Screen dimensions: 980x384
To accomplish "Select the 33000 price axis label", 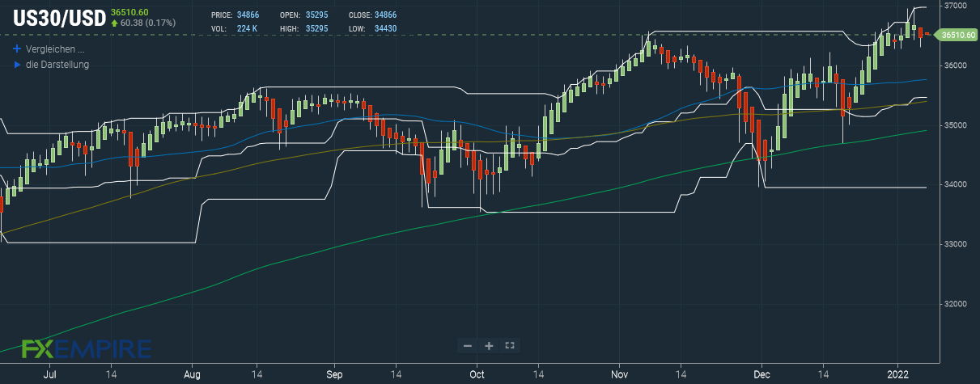I will pos(956,244).
